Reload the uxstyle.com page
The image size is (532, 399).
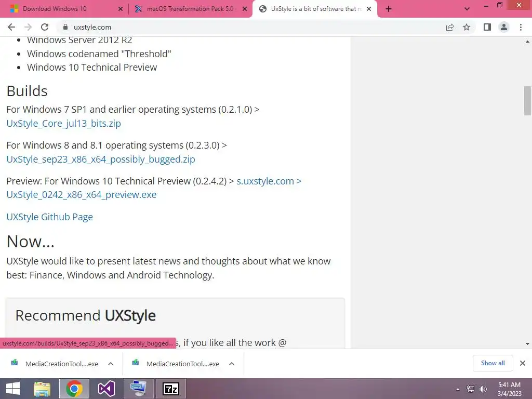[45, 27]
